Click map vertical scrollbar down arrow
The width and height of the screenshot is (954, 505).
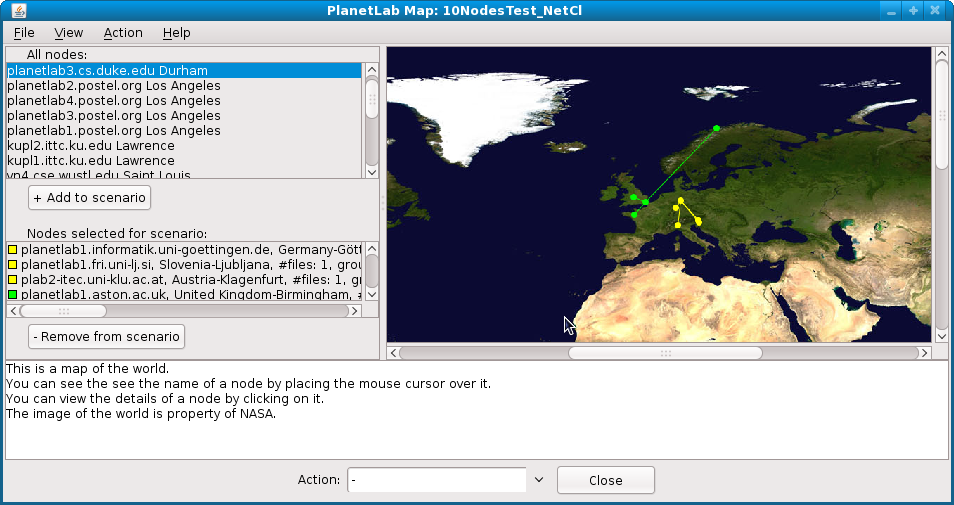(942, 337)
